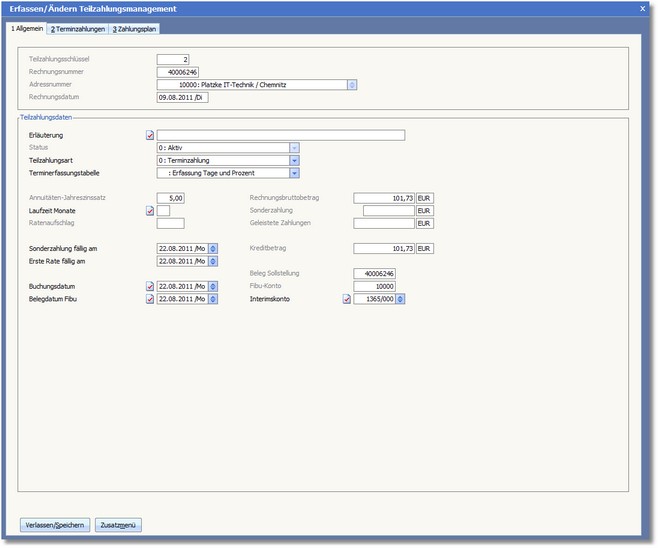This screenshot has width=658, height=548.
Task: Click the edit icon next to Belegdatum Fibu
Action: point(150,299)
